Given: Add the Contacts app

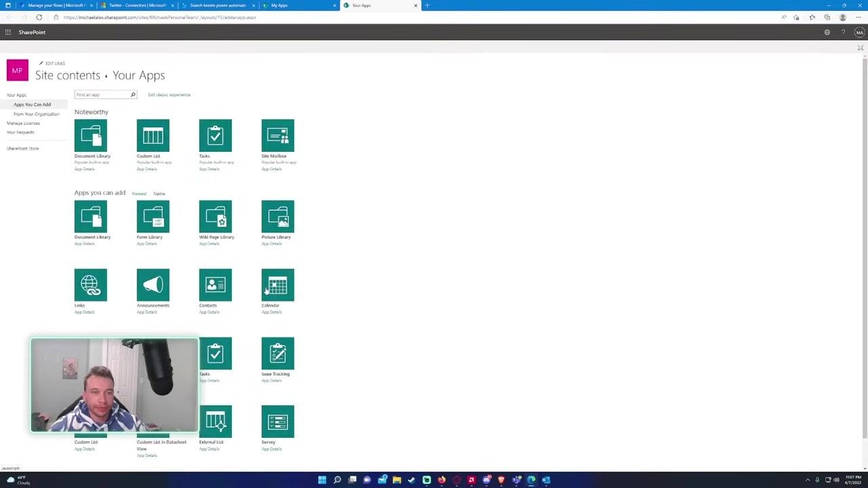Looking at the screenshot, I should point(215,285).
